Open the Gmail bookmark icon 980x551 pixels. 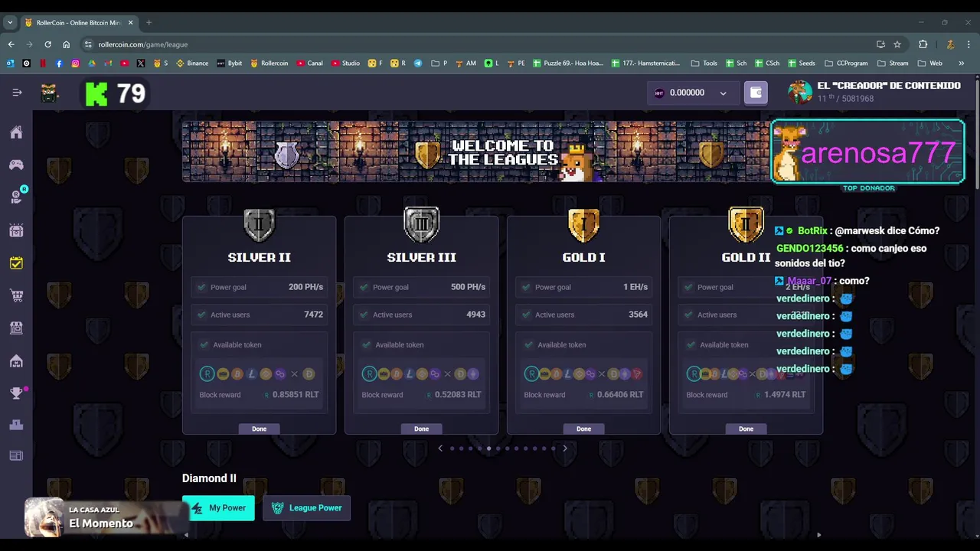pyautogui.click(x=108, y=64)
